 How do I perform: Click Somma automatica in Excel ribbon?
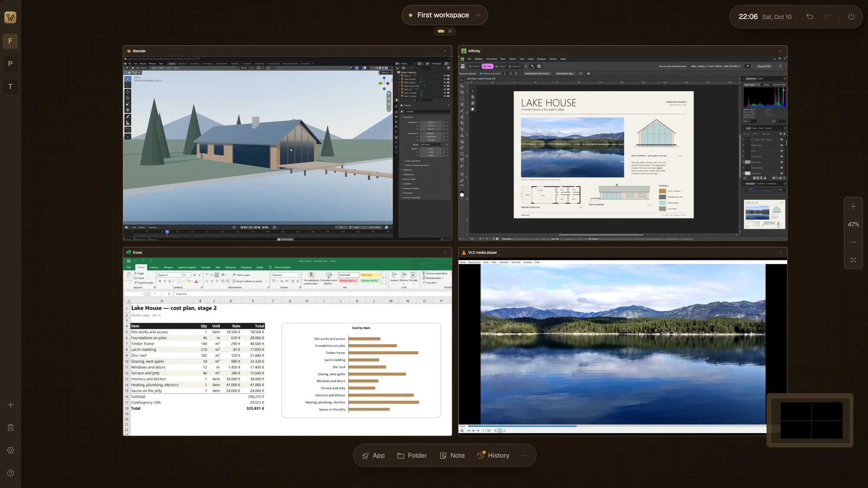[434, 273]
